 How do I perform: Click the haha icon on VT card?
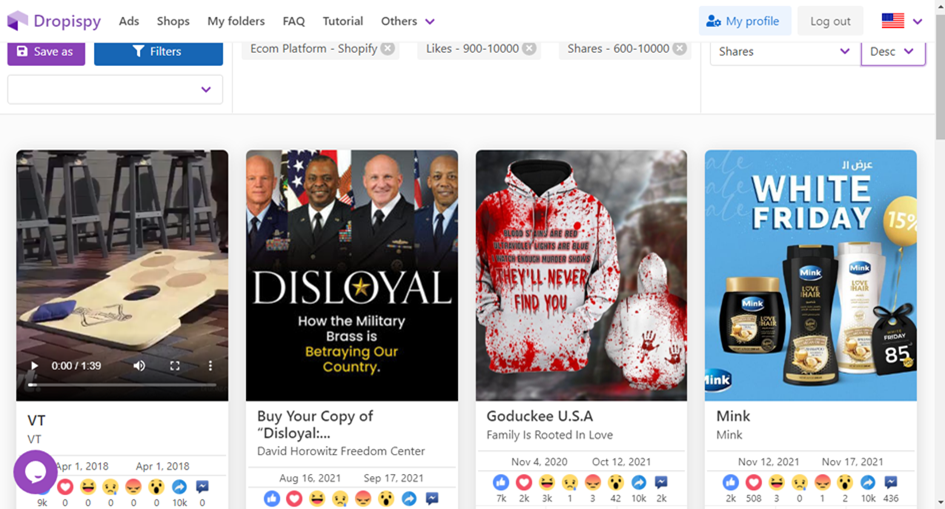[88, 487]
